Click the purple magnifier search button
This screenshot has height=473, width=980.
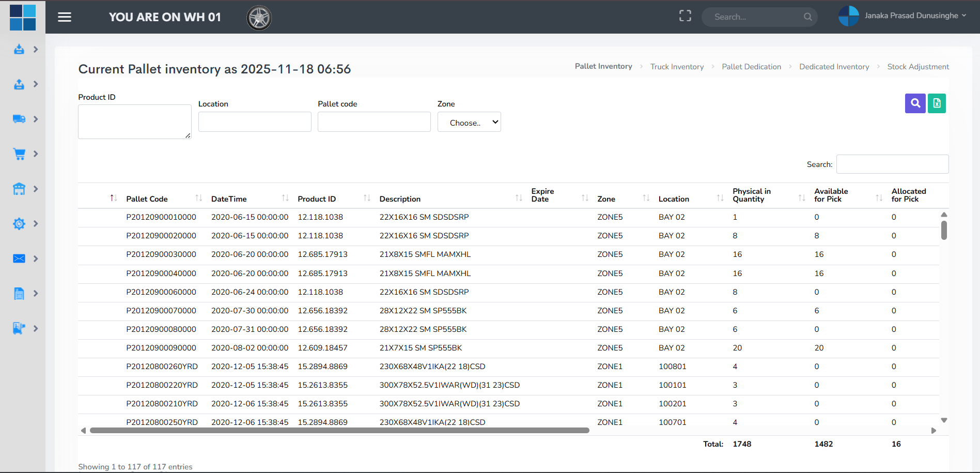point(915,103)
